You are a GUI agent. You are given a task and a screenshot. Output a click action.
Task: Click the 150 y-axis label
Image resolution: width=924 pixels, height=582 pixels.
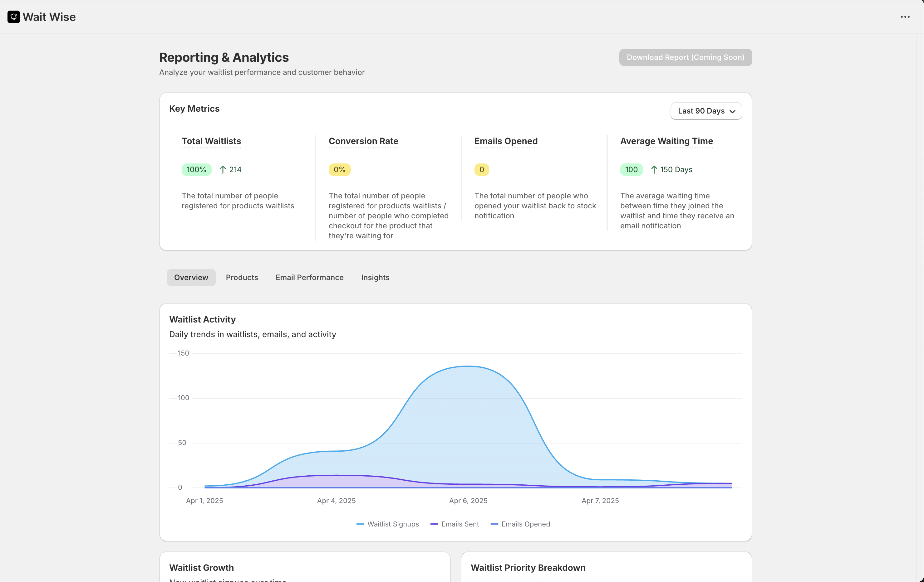pos(184,353)
